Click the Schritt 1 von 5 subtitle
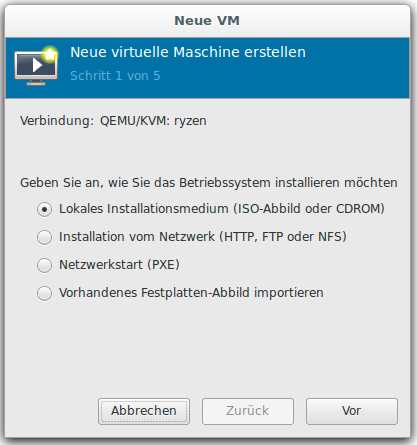Viewport: 417px width, 445px height. click(115, 76)
